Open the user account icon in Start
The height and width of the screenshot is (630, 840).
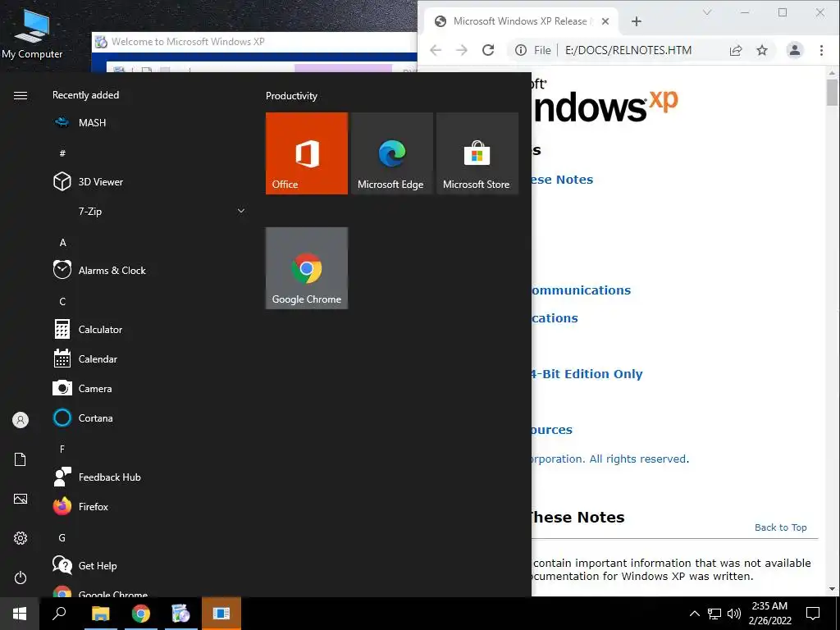click(x=21, y=420)
